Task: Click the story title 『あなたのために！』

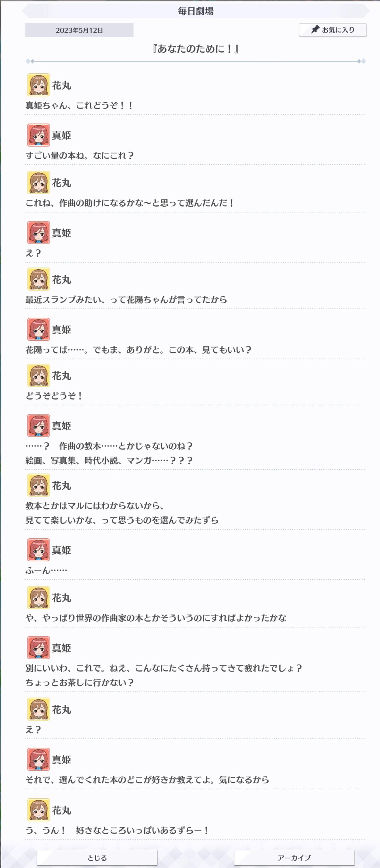Action: 196,49
